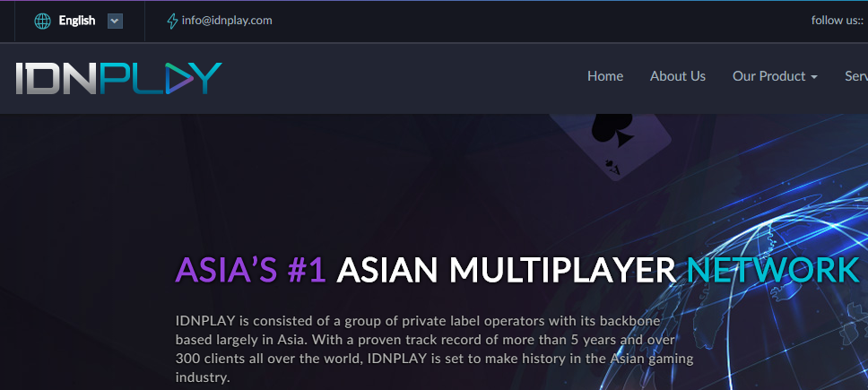Click the 'follow us::' label
The image size is (868, 390).
(x=838, y=21)
